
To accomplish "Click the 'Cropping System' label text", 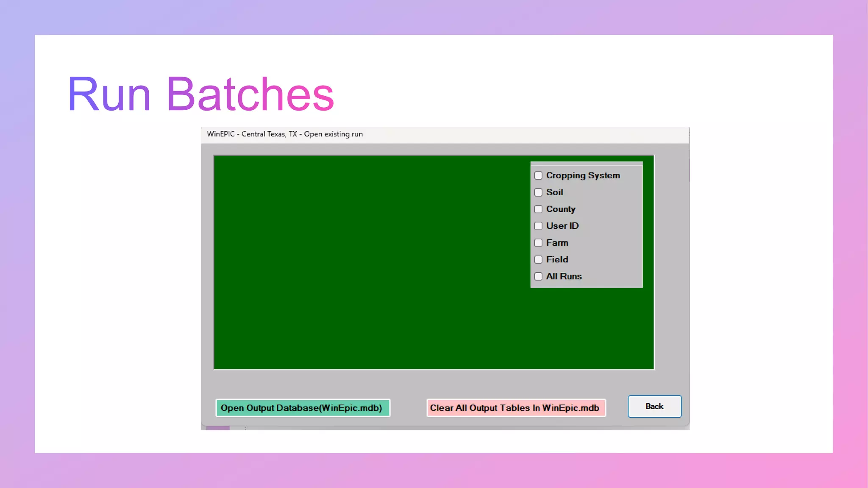I will pos(583,175).
